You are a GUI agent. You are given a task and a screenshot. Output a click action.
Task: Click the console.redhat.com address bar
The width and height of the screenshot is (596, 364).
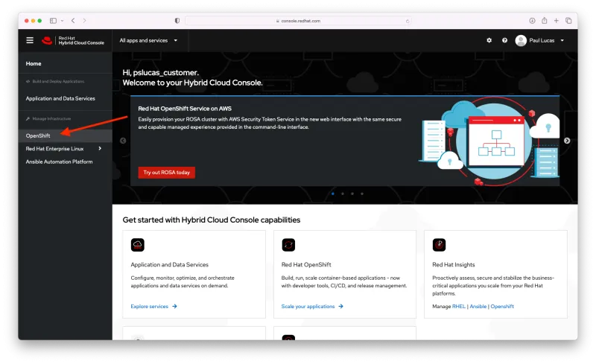coord(298,21)
